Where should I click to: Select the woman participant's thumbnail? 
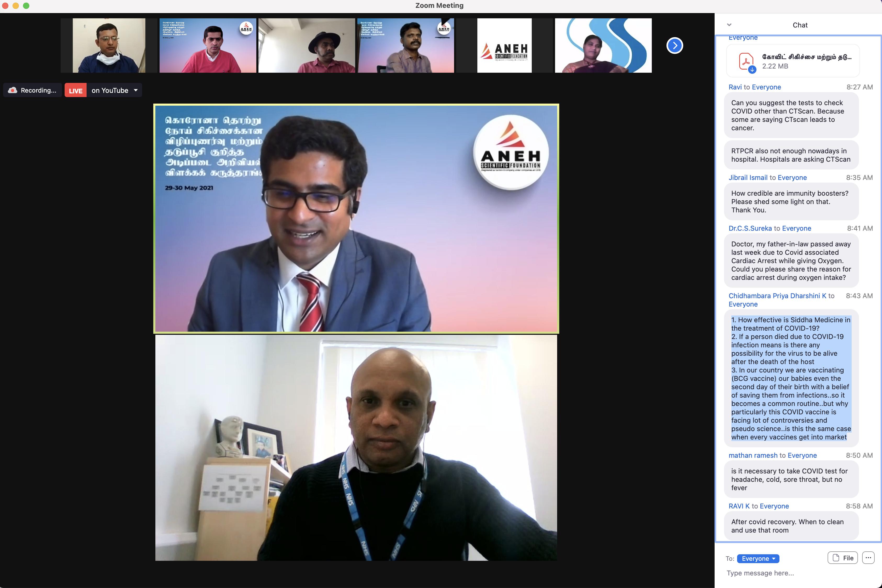click(x=603, y=45)
